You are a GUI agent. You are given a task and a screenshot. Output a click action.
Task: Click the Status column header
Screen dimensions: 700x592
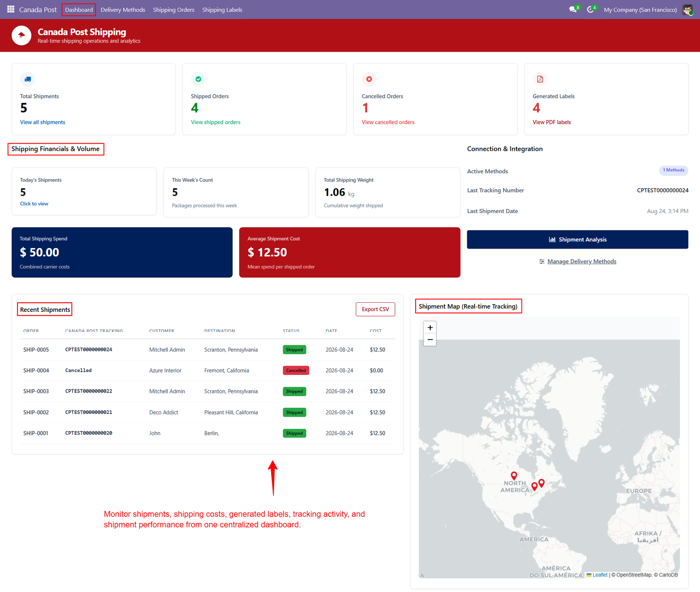(291, 331)
